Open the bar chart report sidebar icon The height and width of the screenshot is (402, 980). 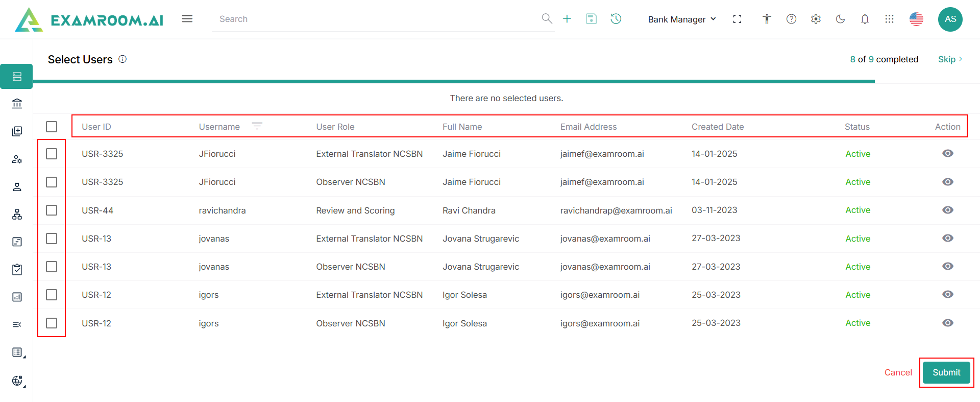[17, 297]
